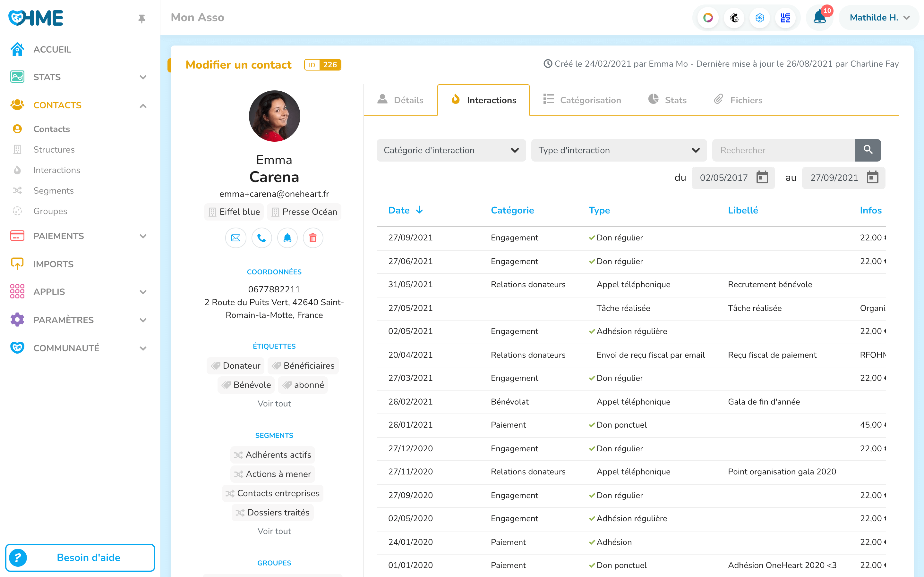Click Voir tout under Étiquettes

pyautogui.click(x=274, y=403)
